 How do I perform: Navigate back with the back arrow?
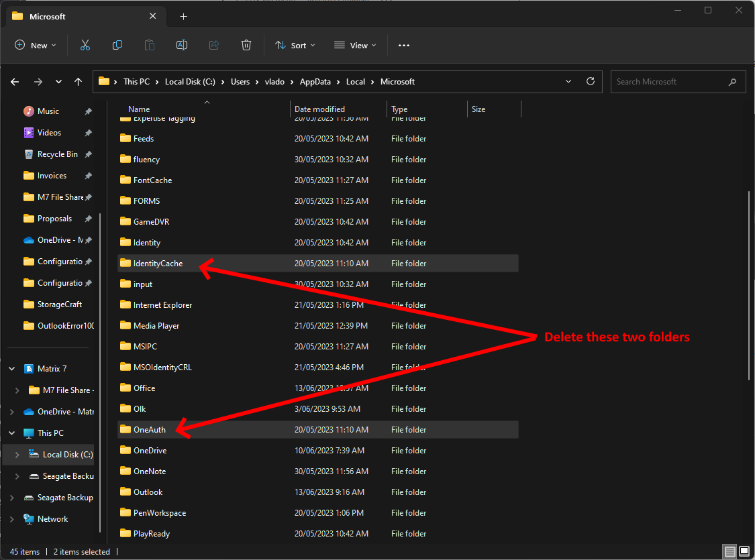(14, 81)
